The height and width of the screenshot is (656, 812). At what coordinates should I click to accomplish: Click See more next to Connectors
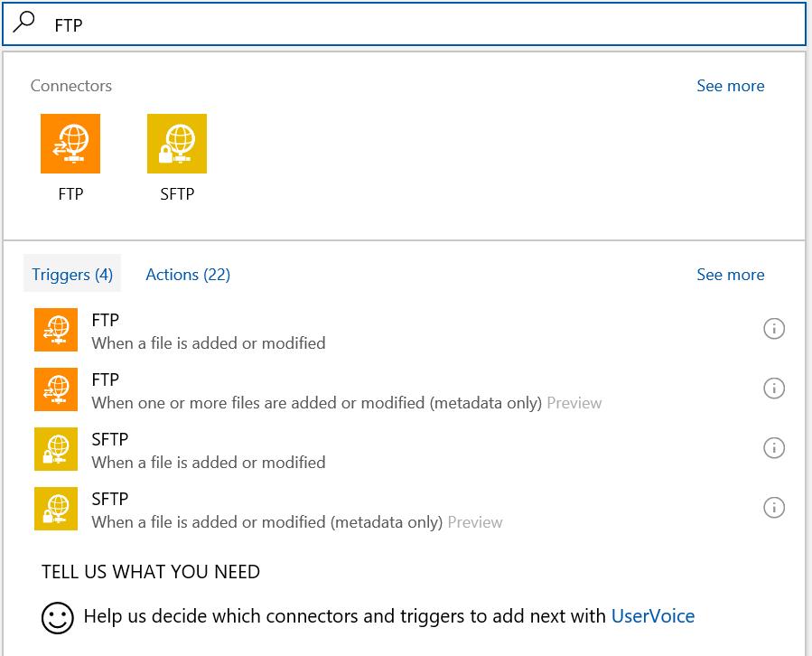[730, 86]
